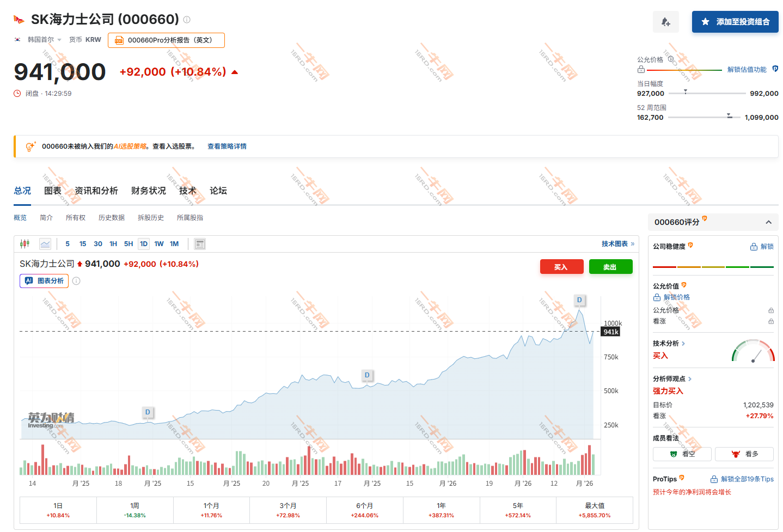The height and width of the screenshot is (532, 783).
Task: Click 添加至投资组合 button
Action: click(x=735, y=22)
